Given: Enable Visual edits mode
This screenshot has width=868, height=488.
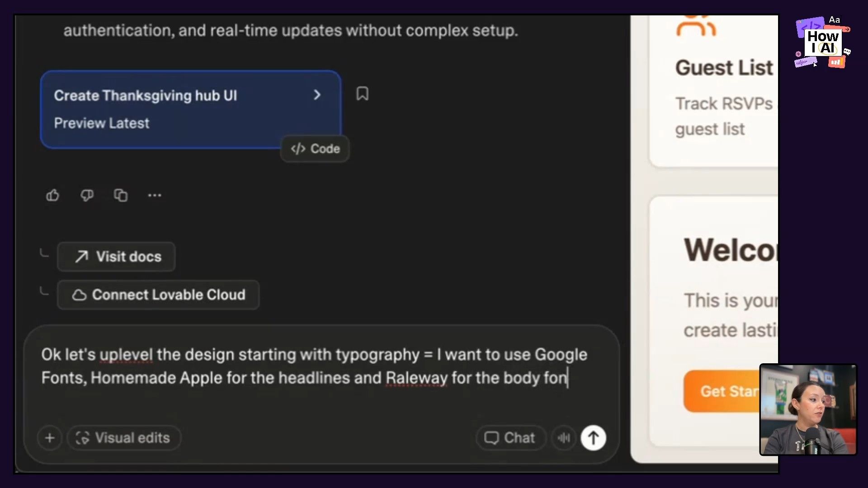Looking at the screenshot, I should [123, 438].
